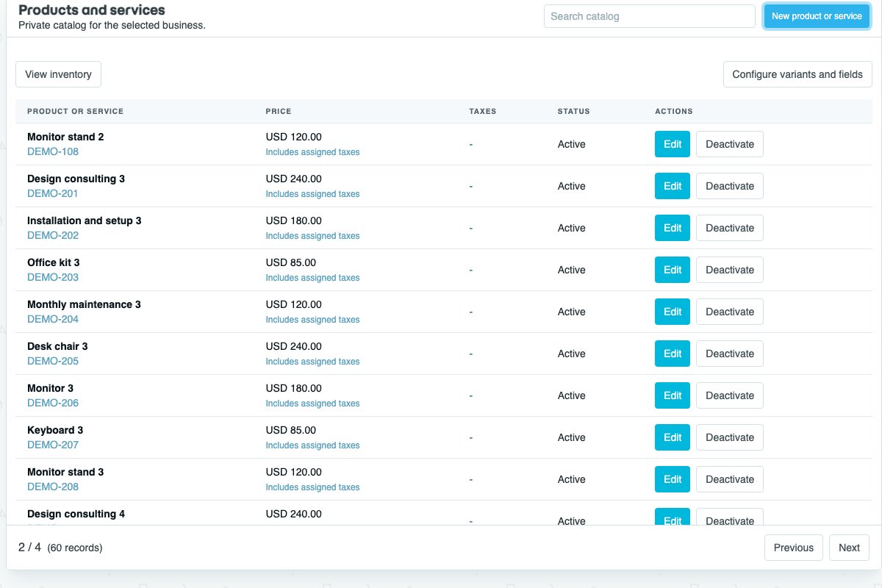
Task: Click the STATUS column header
Action: click(x=574, y=112)
